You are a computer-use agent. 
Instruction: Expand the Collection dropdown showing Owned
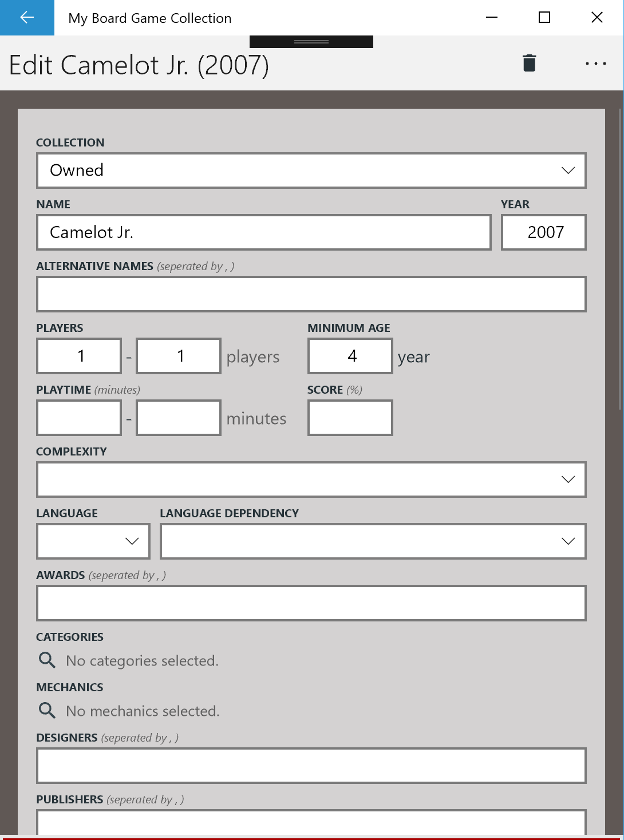[x=311, y=171]
